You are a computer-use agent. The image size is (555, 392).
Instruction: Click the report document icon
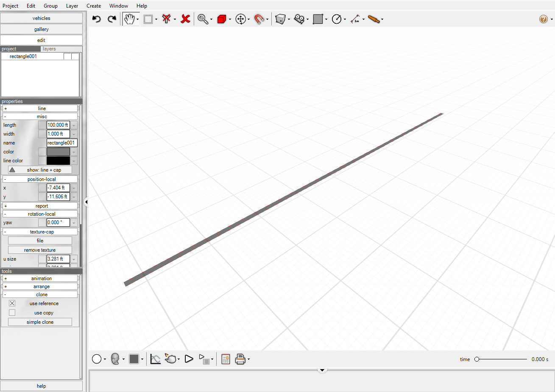tap(226, 359)
